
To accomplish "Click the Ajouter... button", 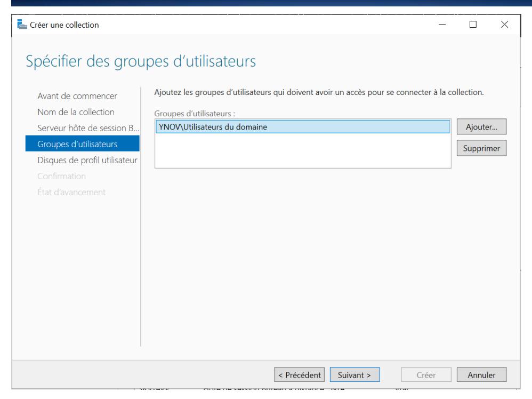I will coord(481,126).
